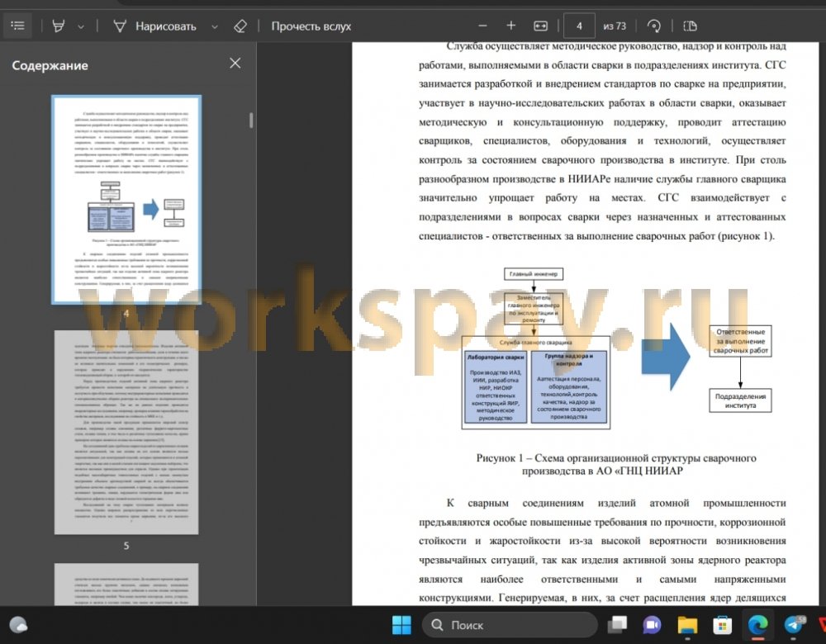
Task: Open the page view layout icon
Action: click(690, 26)
